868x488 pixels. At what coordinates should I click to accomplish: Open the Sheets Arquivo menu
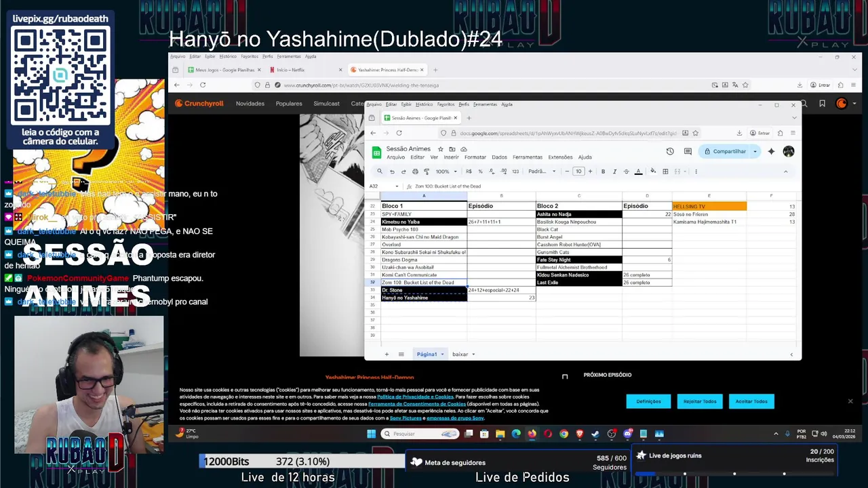(x=395, y=157)
